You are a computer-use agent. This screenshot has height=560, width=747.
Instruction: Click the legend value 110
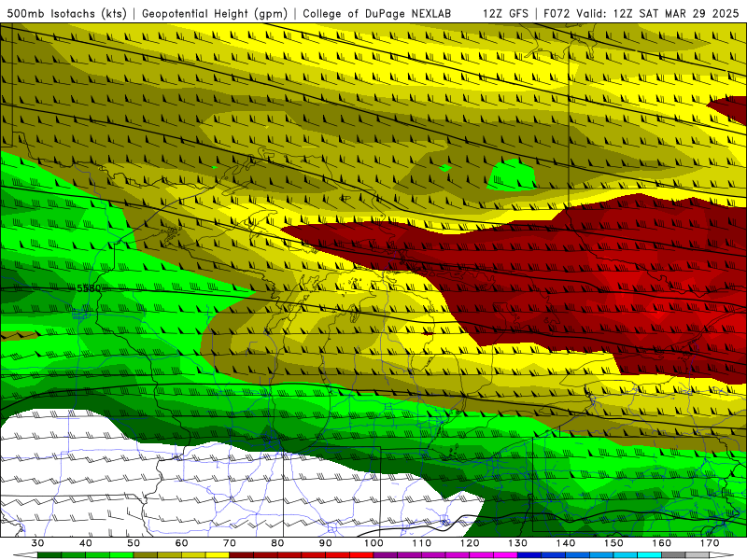coord(422,543)
